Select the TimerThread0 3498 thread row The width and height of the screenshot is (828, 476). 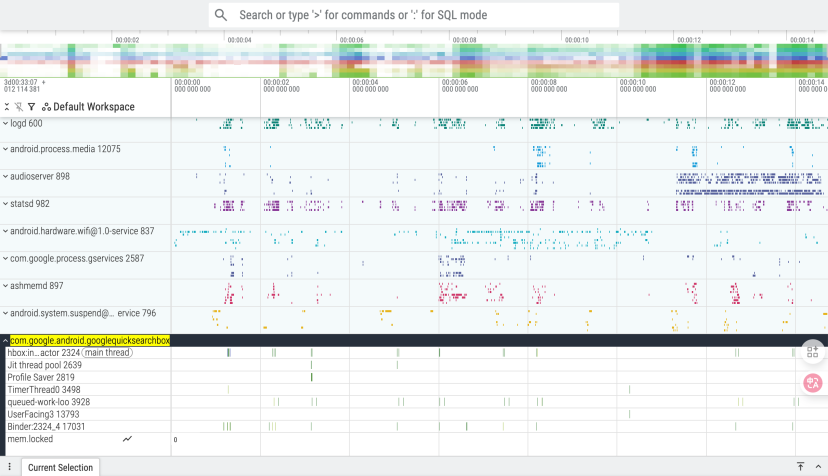click(x=45, y=390)
